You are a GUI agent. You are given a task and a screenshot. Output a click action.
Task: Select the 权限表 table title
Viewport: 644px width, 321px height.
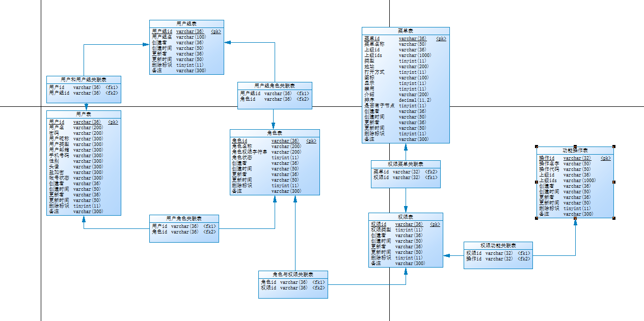pos(406,216)
